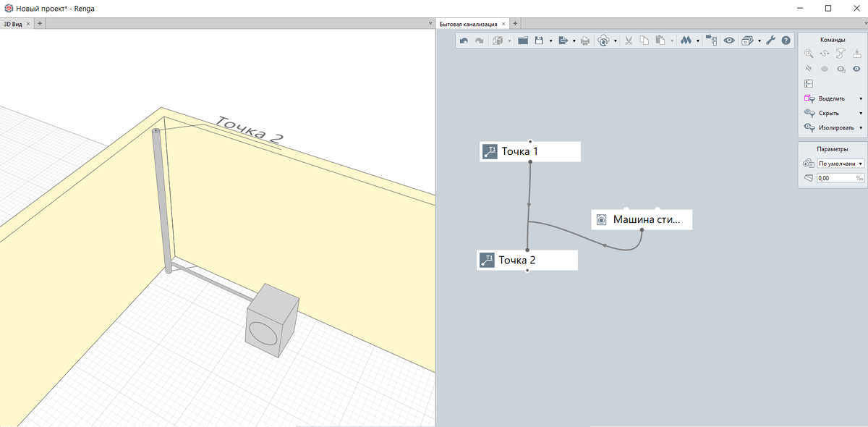This screenshot has height=427, width=868.
Task: Expand the dropdown arrow beside the export icon
Action: (x=574, y=41)
